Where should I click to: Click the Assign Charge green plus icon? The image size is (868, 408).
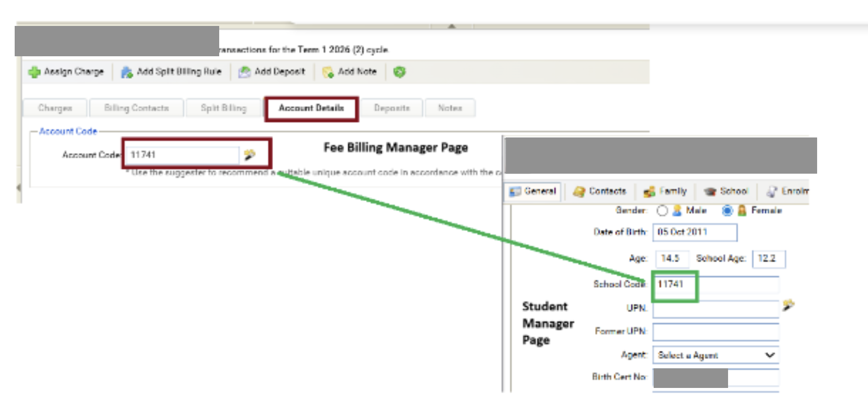(x=34, y=72)
